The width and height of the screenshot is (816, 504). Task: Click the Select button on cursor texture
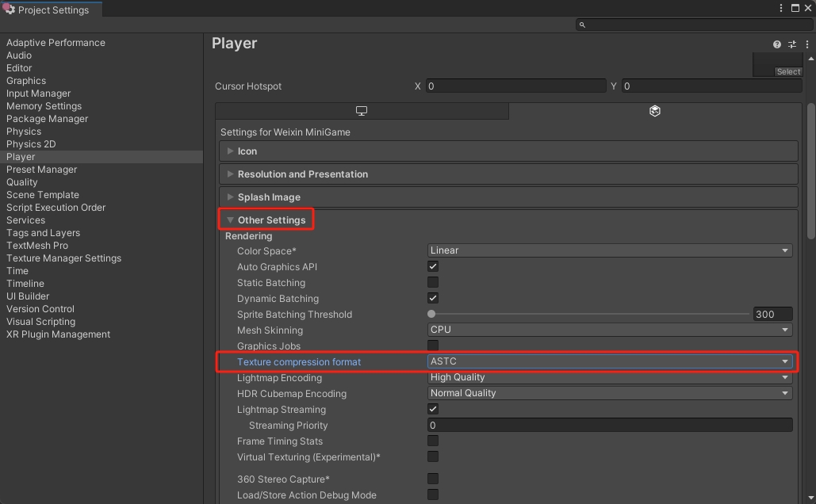[788, 72]
